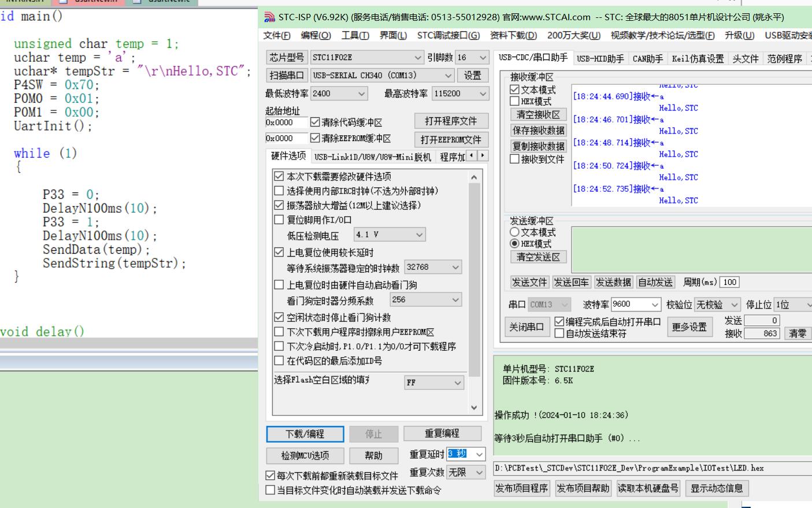Image resolution: width=812 pixels, height=508 pixels.
Task: Open the serial assistant 波特率 9600 dropdown
Action: [x=636, y=304]
